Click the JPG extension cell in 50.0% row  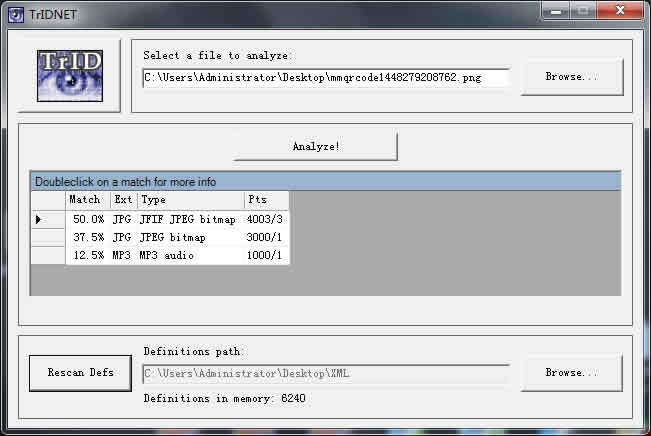pyautogui.click(x=123, y=219)
